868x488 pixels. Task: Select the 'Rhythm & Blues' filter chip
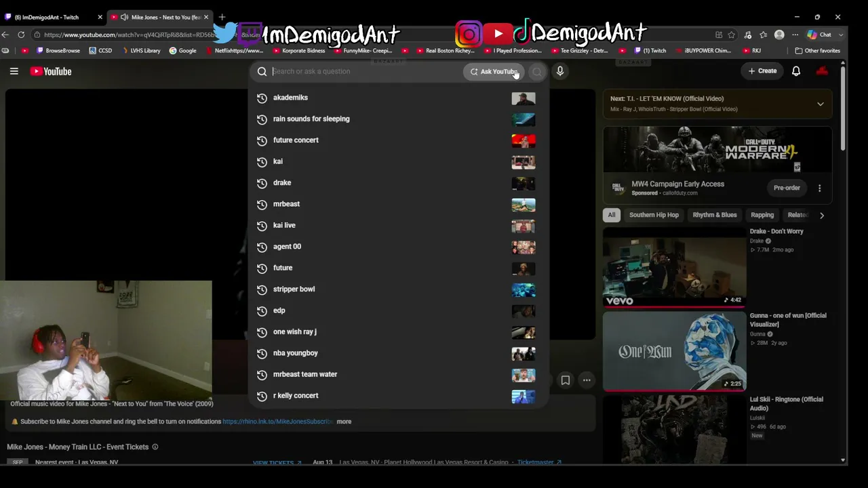pos(715,215)
